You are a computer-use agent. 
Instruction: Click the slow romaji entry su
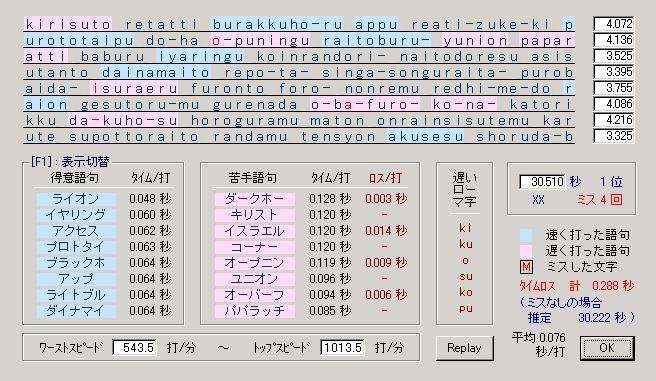click(466, 276)
